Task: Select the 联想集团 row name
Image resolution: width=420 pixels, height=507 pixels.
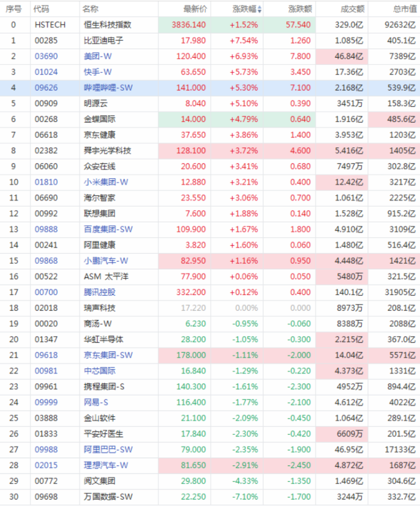Action: pyautogui.click(x=100, y=214)
